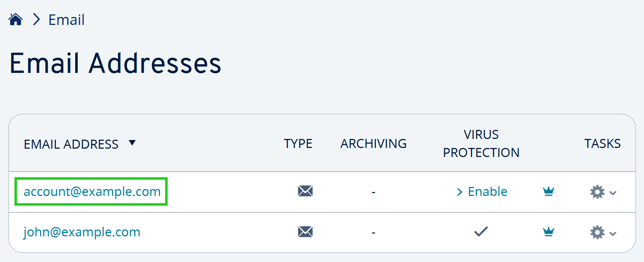Click the mail envelope icon for john@example.com
The height and width of the screenshot is (262, 644).
coord(305,232)
